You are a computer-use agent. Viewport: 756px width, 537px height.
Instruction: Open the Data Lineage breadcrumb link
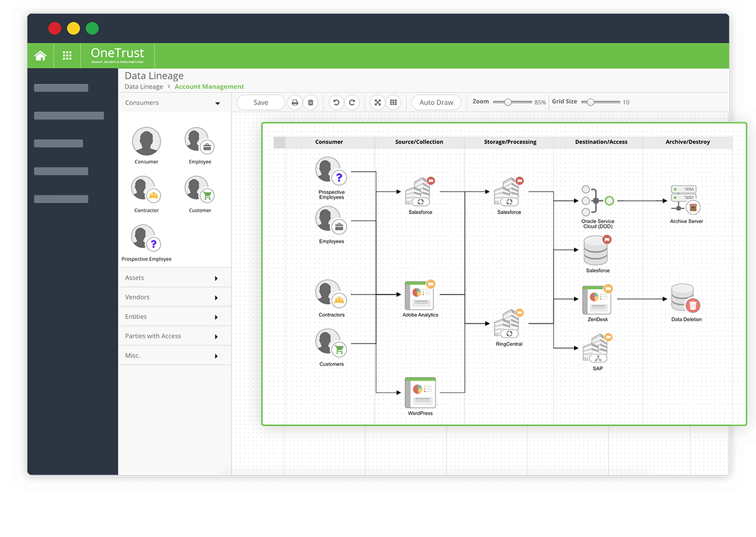point(144,87)
